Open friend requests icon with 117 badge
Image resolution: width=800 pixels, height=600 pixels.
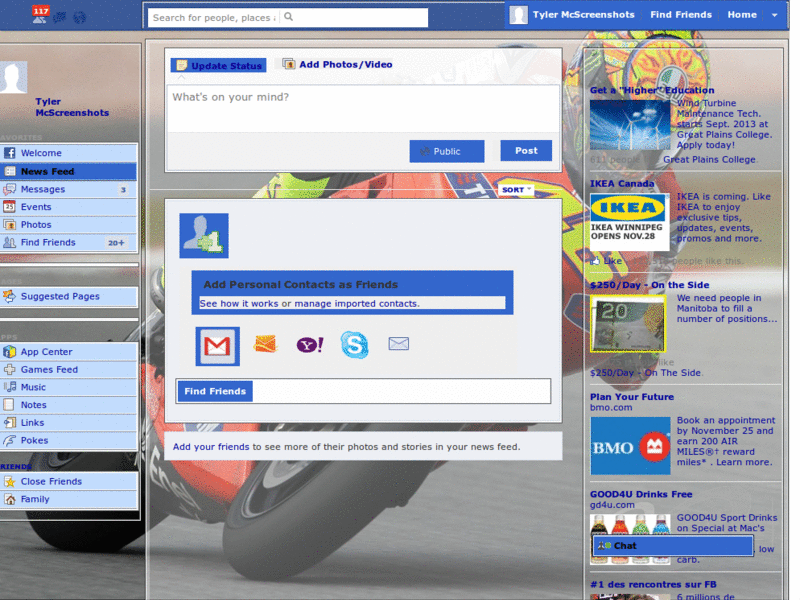40,14
